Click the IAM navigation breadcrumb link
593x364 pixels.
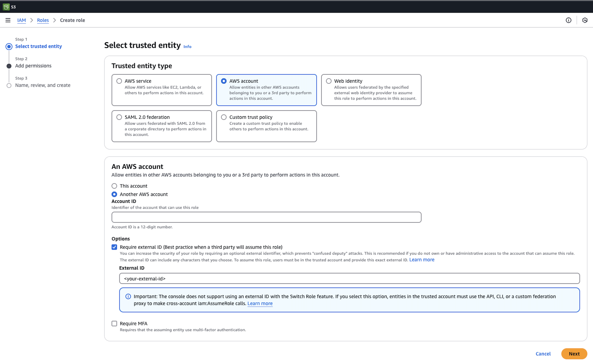[21, 20]
